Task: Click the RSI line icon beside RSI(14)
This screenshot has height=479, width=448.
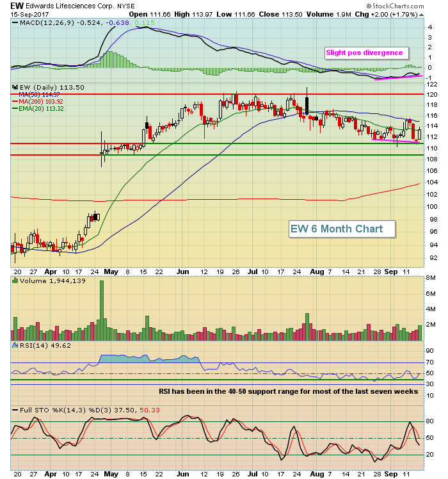Action: point(15,345)
